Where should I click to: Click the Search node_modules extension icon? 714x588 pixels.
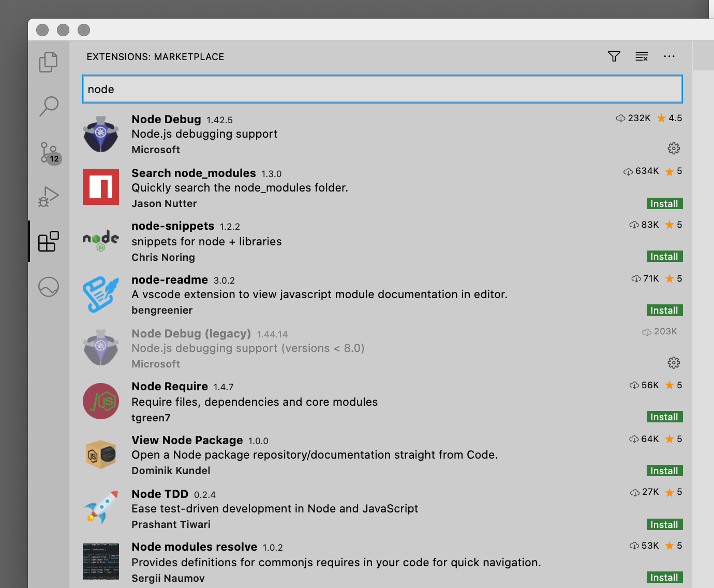(x=101, y=187)
